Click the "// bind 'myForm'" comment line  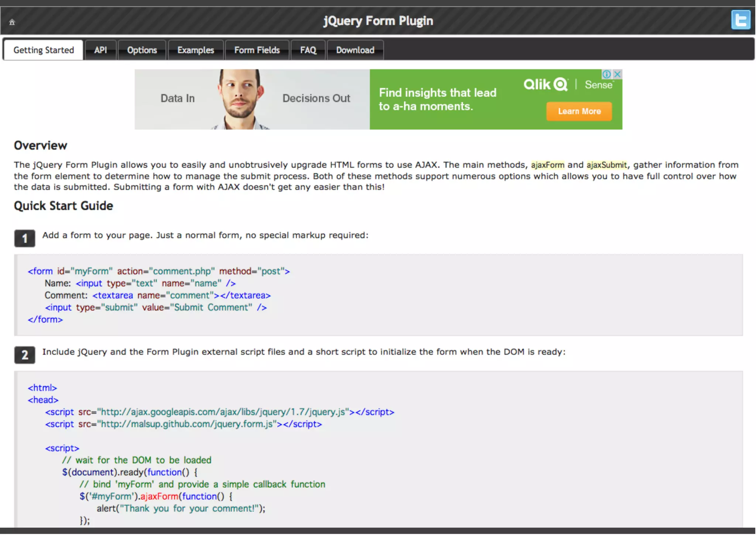pos(202,484)
